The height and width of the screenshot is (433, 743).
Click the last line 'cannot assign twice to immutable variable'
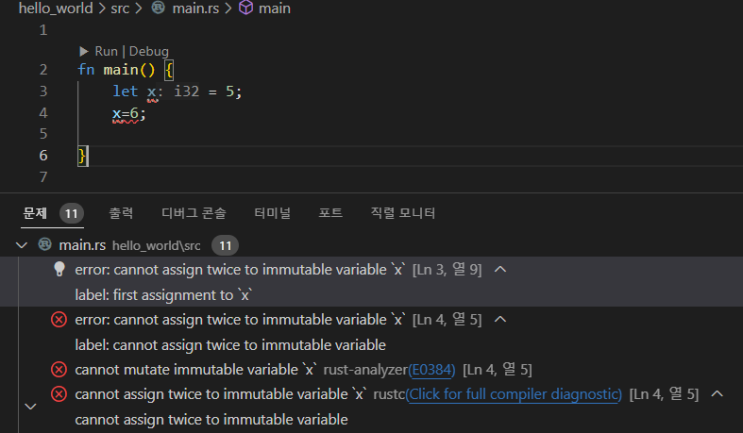click(x=211, y=419)
